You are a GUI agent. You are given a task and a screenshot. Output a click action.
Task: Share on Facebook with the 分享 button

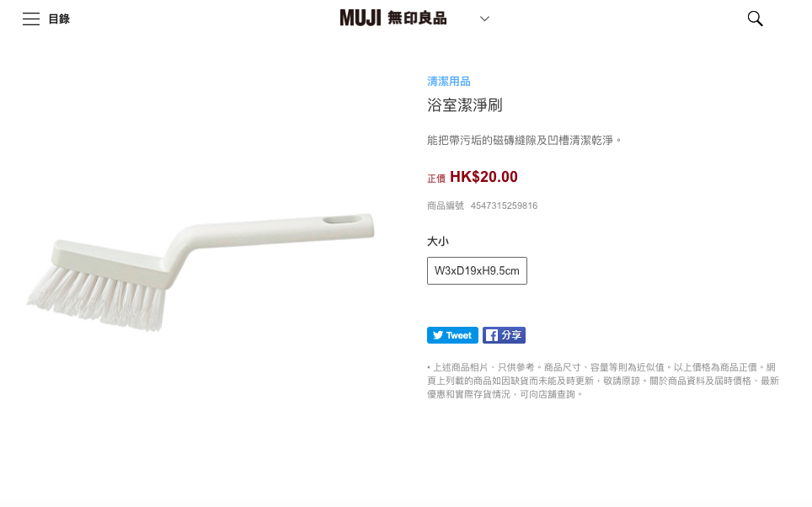tap(504, 335)
